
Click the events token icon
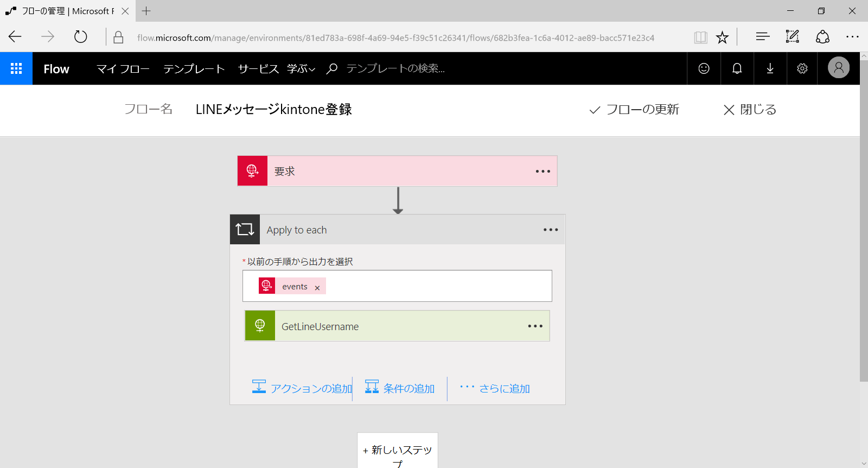click(267, 286)
